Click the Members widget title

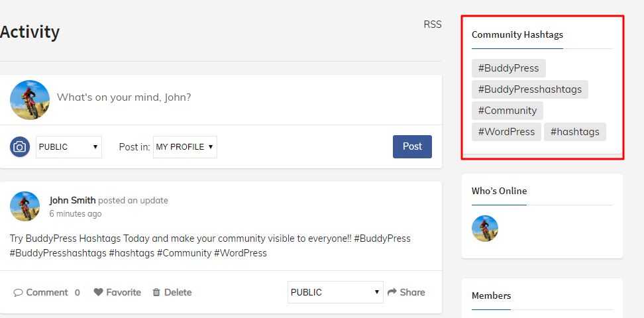(x=491, y=295)
